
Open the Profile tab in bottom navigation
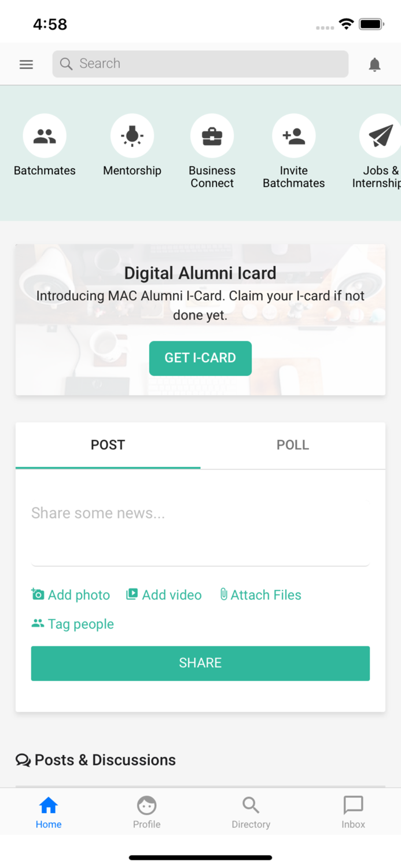(x=146, y=804)
